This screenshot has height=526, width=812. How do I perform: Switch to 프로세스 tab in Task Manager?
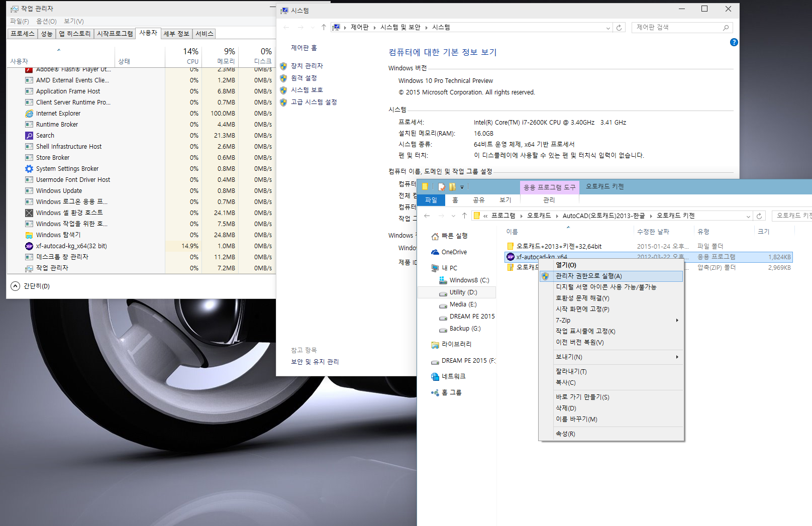pyautogui.click(x=23, y=34)
